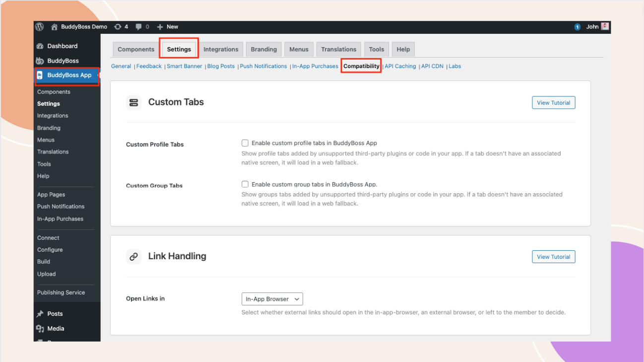The image size is (644, 362).
Task: Open BuddyBoss menu in the sidebar
Action: tap(63, 61)
